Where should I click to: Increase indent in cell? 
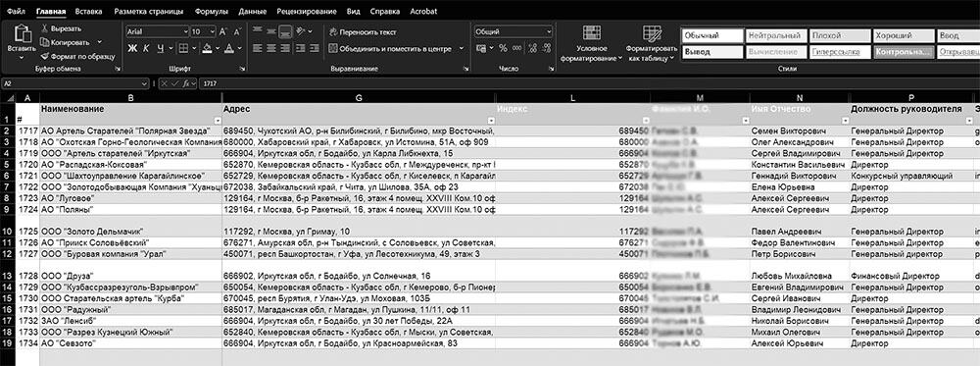click(x=315, y=48)
